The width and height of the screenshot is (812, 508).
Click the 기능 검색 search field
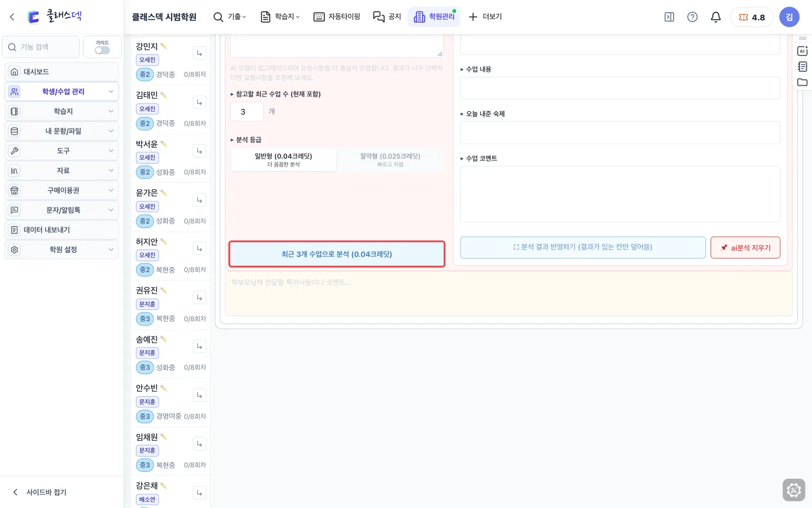41,47
